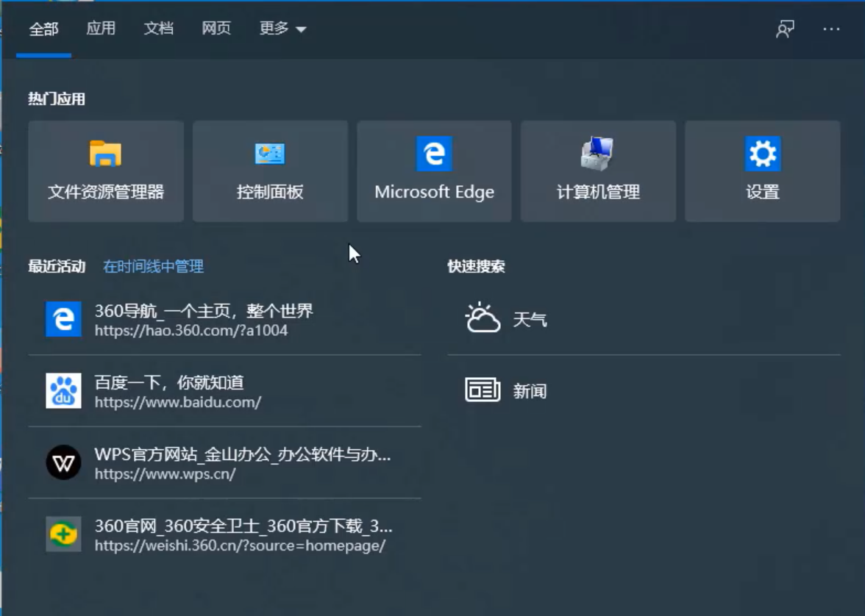Click the news (新闻) newspaper icon

coord(483,390)
